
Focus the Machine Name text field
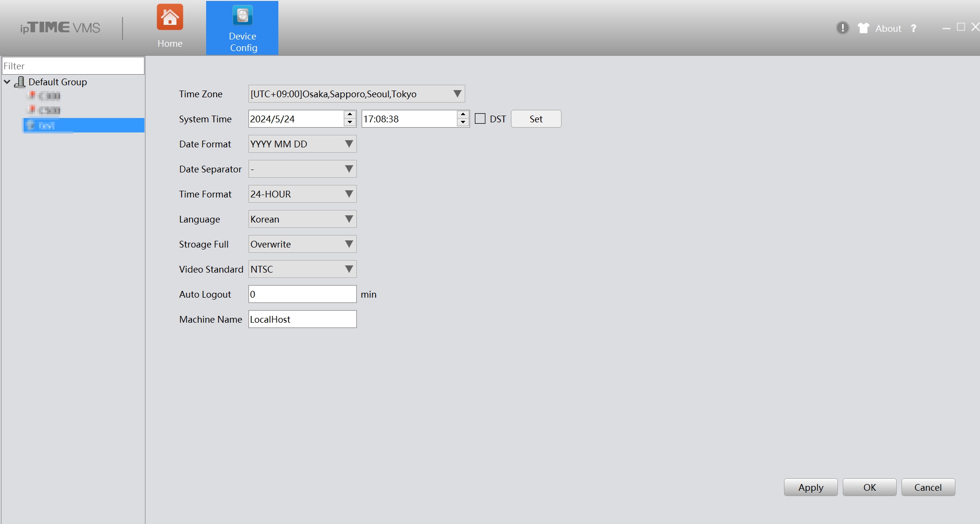302,319
